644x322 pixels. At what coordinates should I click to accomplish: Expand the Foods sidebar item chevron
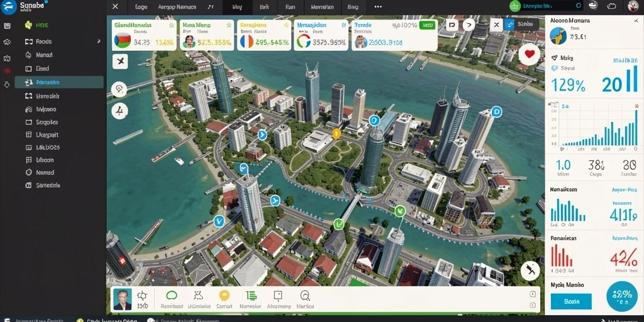click(99, 41)
